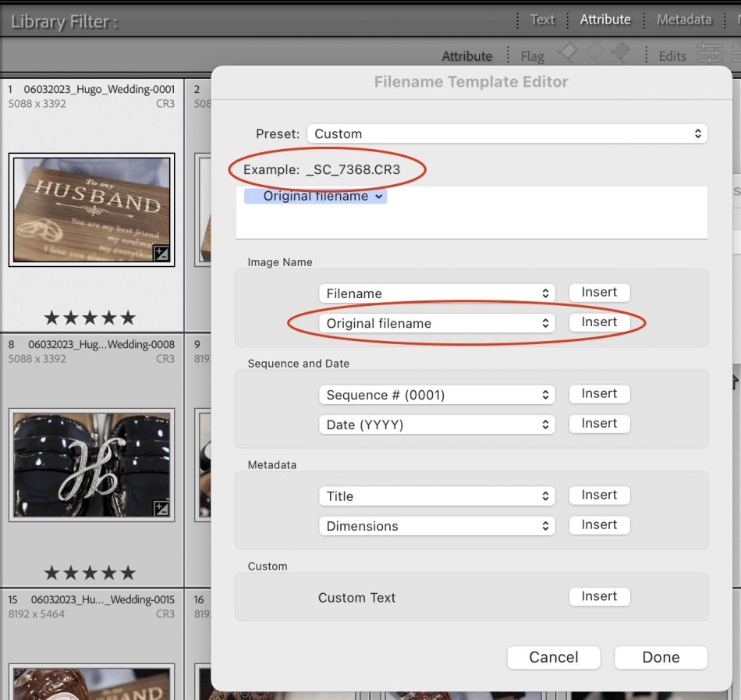This screenshot has height=700, width=741.
Task: Switch to the Metadata filter tab
Action: click(x=684, y=20)
